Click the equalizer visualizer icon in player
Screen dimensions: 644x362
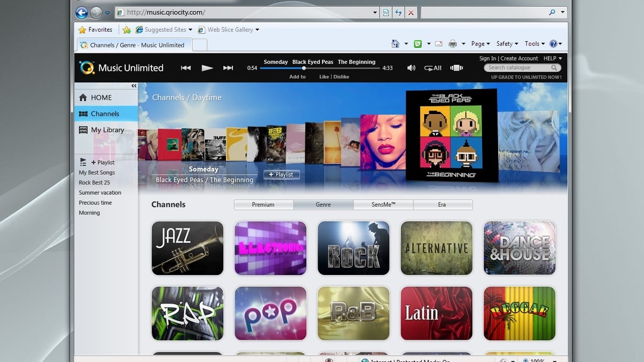(x=456, y=68)
